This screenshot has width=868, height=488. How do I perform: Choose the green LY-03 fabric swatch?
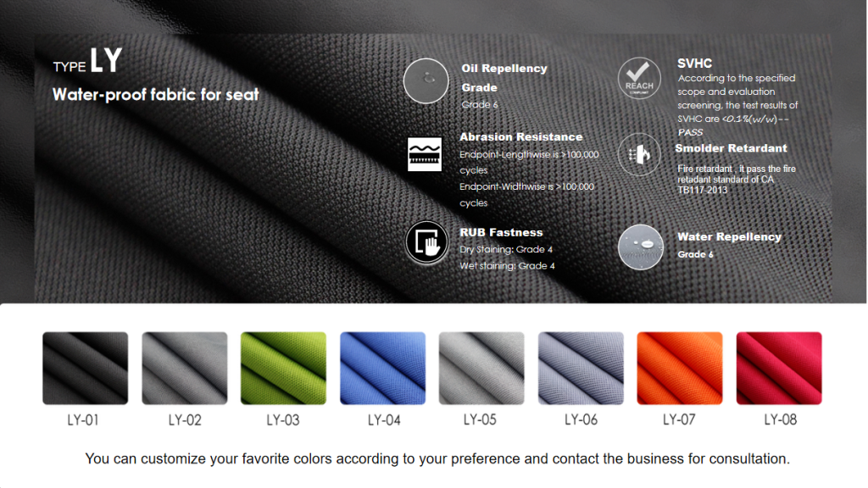pos(283,368)
